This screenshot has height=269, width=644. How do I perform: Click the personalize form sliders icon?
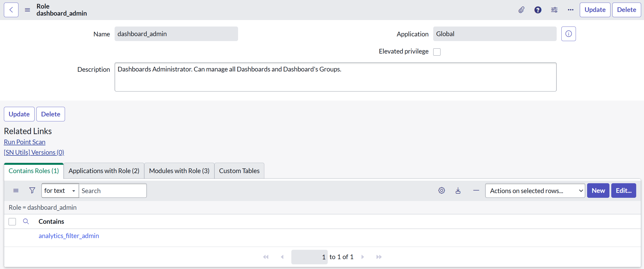coord(554,10)
